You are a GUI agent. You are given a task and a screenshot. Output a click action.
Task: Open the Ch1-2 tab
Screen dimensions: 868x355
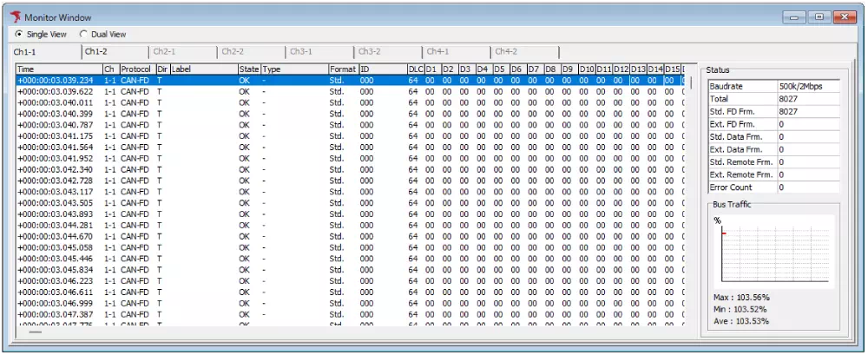pyautogui.click(x=95, y=52)
